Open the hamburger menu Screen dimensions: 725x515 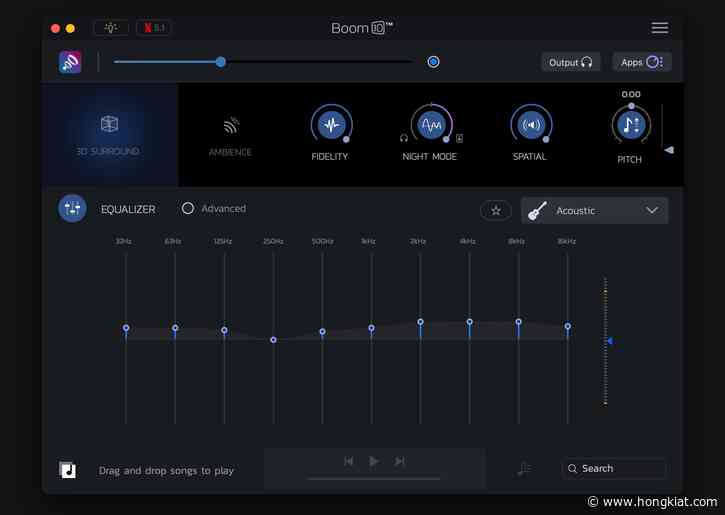(659, 28)
